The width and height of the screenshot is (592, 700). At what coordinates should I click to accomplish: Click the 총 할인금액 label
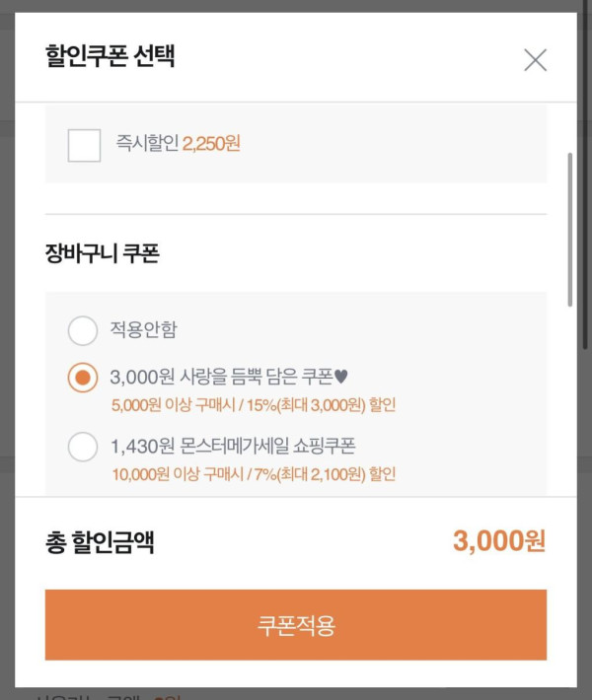pos(100,542)
